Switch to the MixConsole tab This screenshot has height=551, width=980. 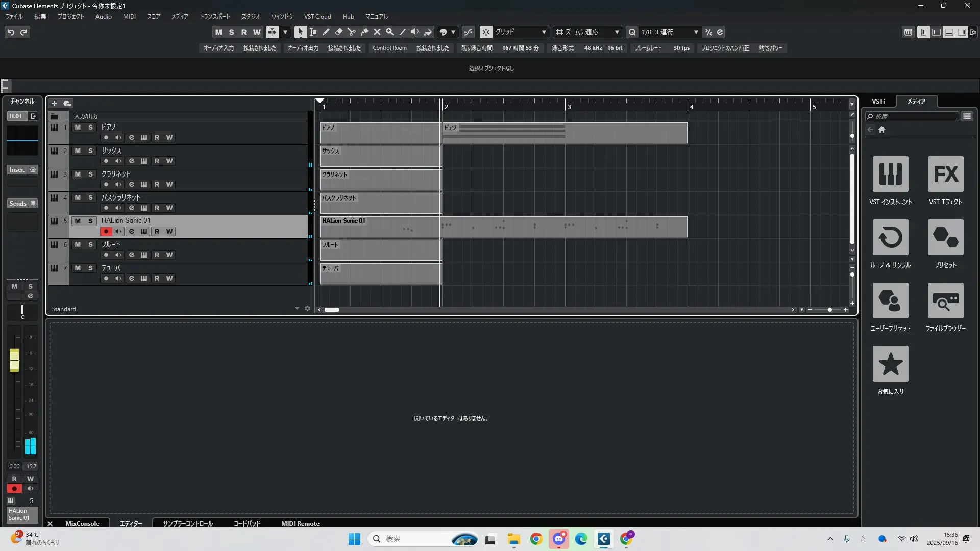pos(82,523)
